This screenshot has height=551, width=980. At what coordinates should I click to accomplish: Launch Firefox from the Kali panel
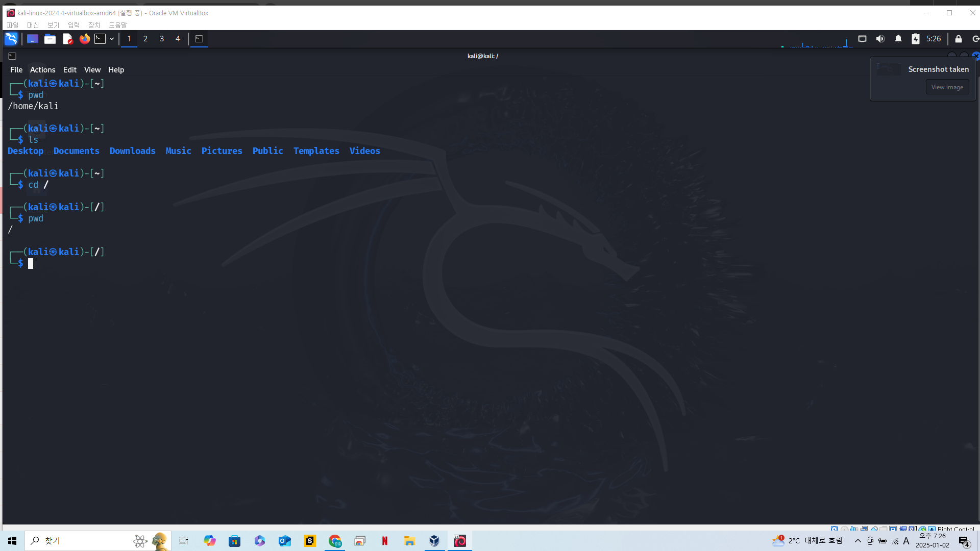click(x=85, y=39)
